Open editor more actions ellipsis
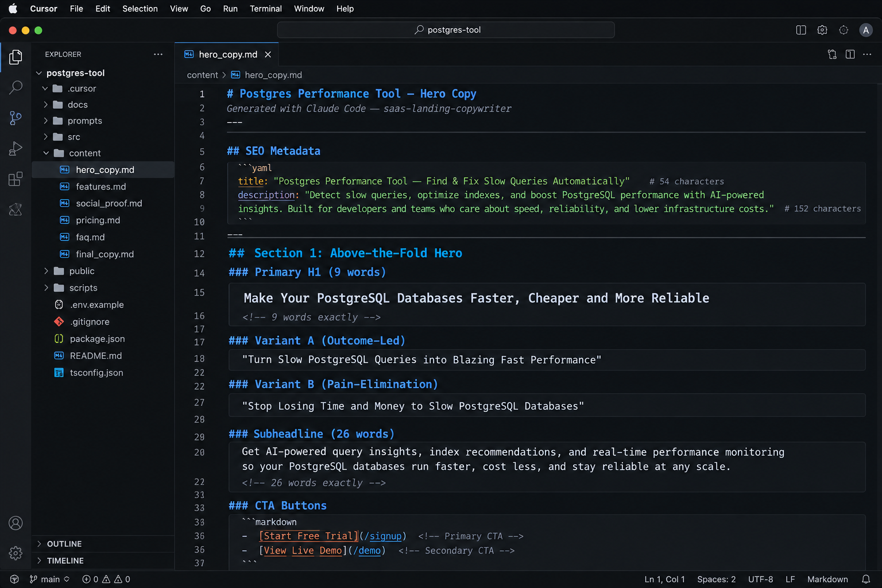882x588 pixels. click(x=867, y=55)
